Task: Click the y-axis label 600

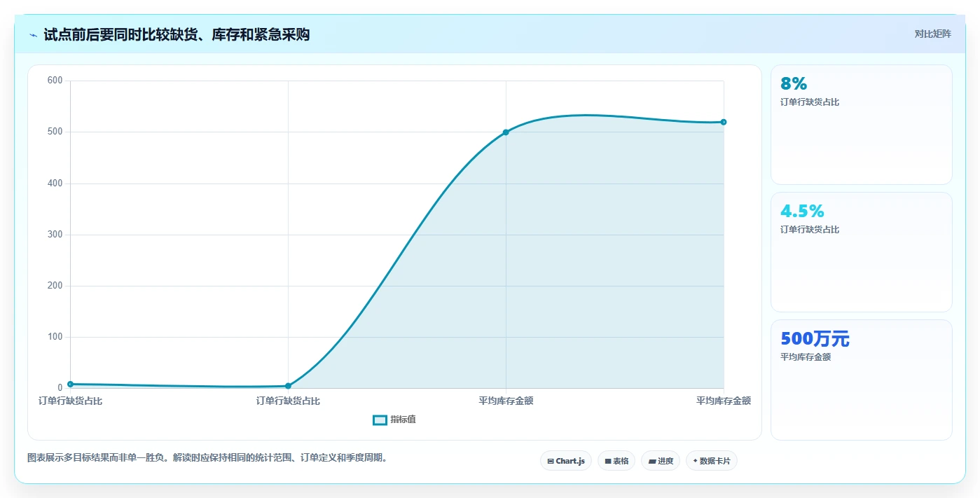Action: click(55, 81)
